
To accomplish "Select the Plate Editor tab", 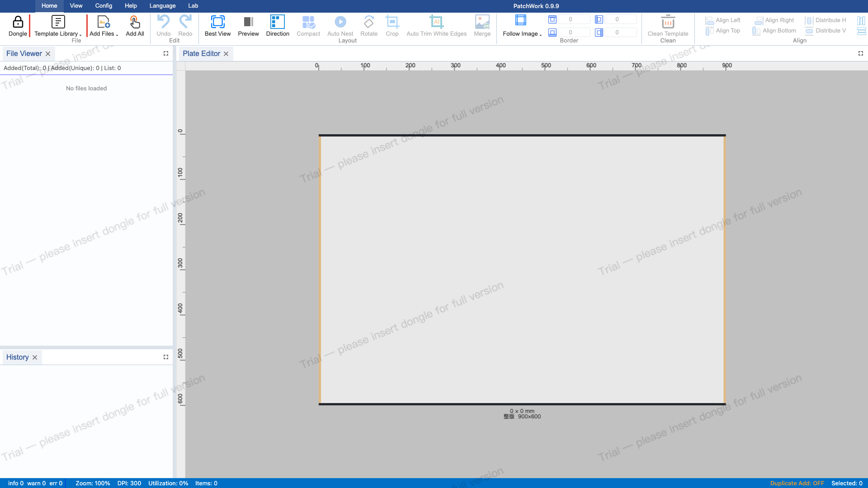I will (x=201, y=53).
